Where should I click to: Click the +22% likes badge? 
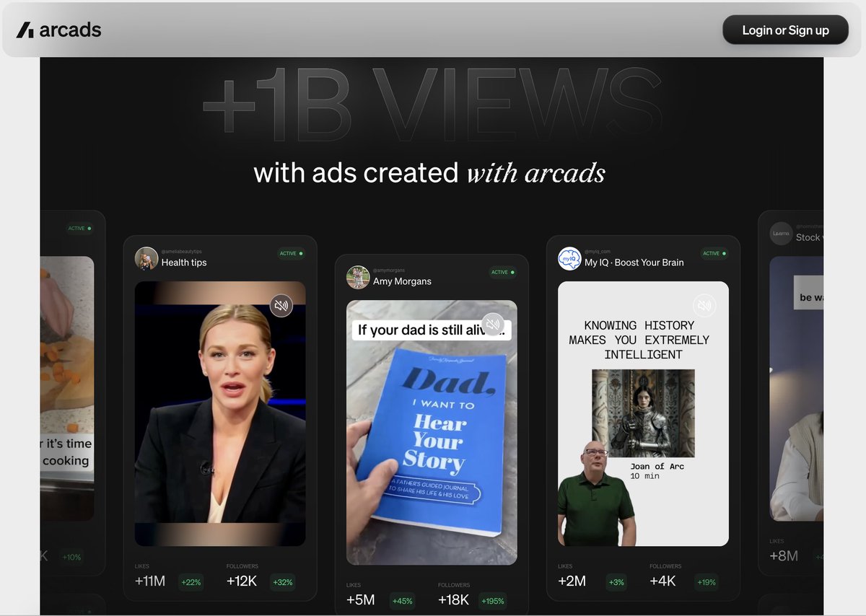(191, 582)
